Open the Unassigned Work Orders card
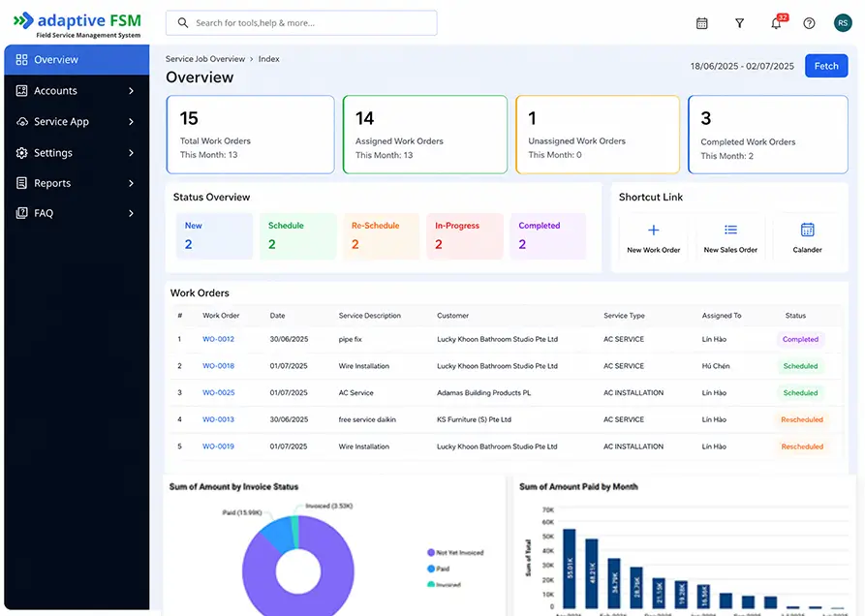 598,135
